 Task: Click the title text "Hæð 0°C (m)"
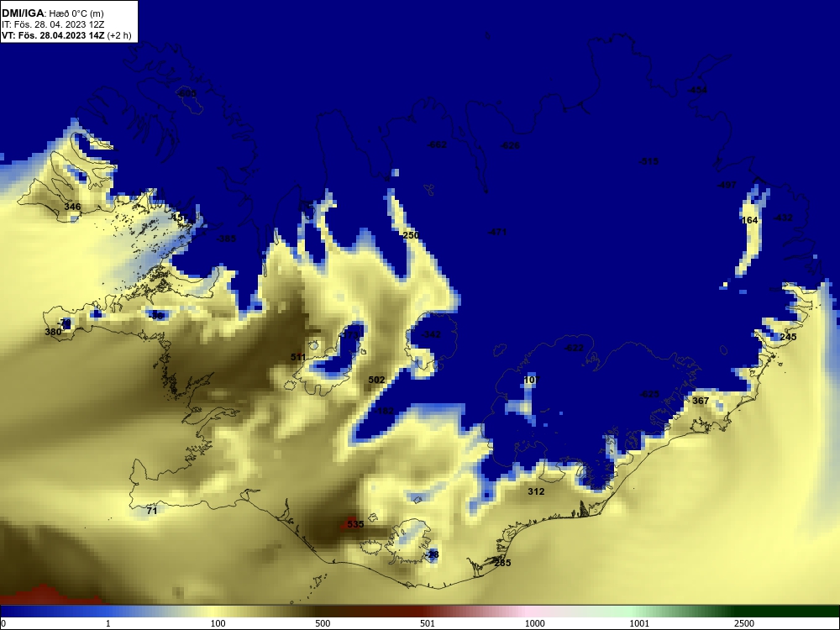tap(76, 13)
